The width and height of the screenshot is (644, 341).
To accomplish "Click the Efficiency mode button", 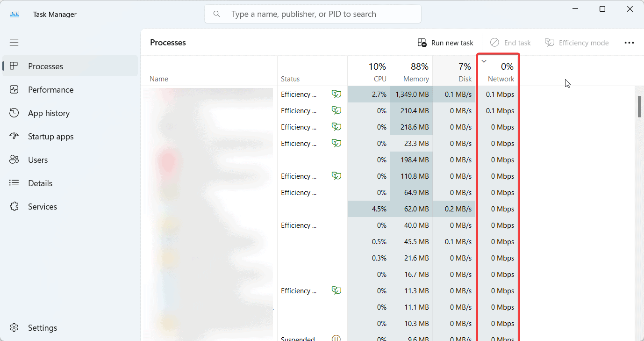I will [577, 43].
